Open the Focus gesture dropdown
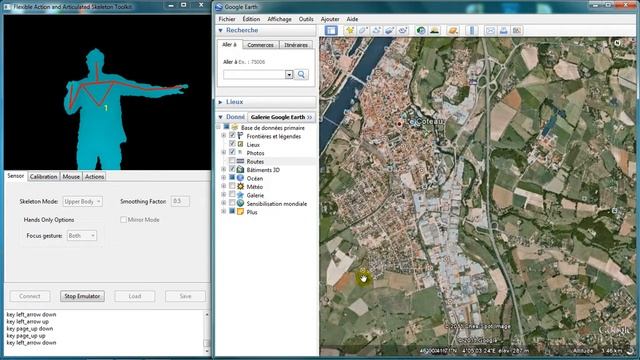 click(x=82, y=236)
